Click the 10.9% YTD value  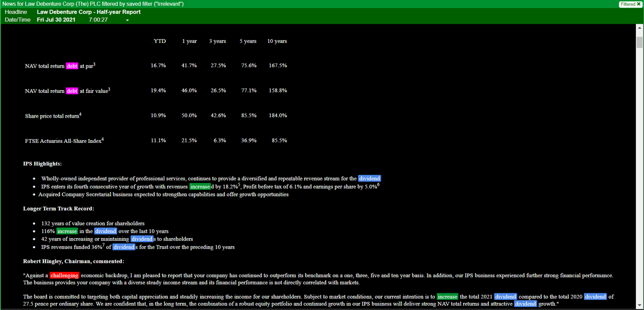point(158,116)
